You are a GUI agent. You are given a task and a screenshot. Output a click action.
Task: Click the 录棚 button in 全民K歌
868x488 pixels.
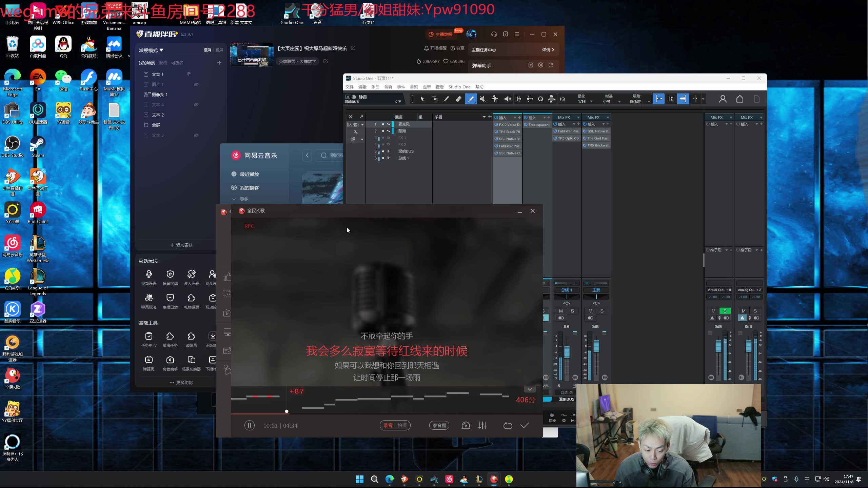tap(439, 425)
